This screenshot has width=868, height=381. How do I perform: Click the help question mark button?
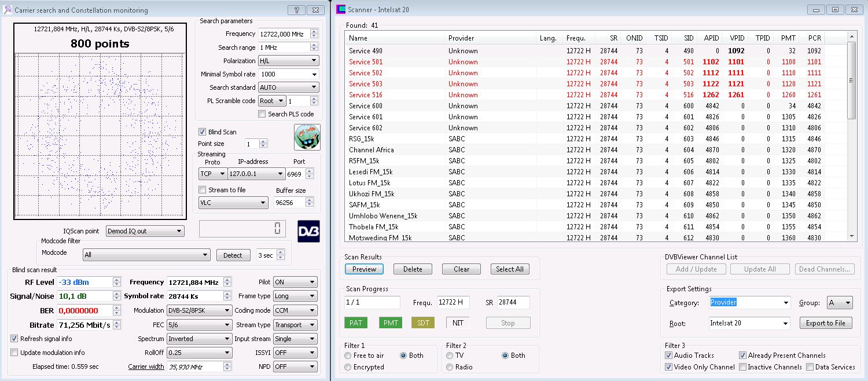coord(296,10)
